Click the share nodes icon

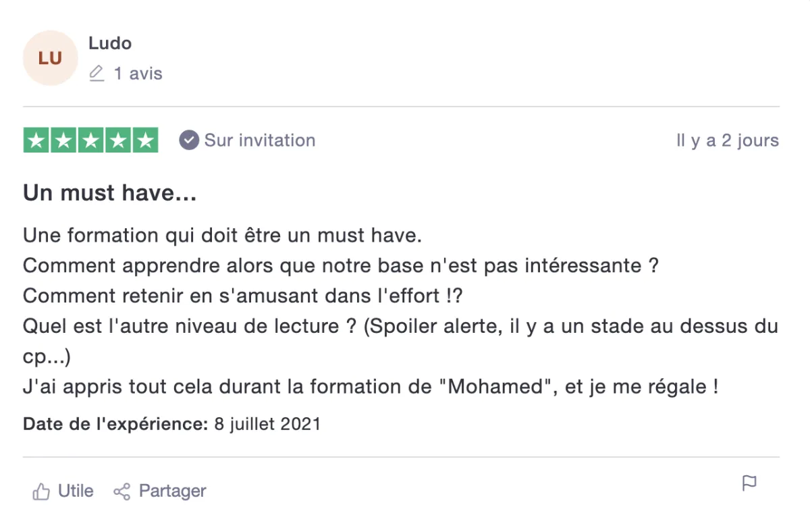point(122,491)
